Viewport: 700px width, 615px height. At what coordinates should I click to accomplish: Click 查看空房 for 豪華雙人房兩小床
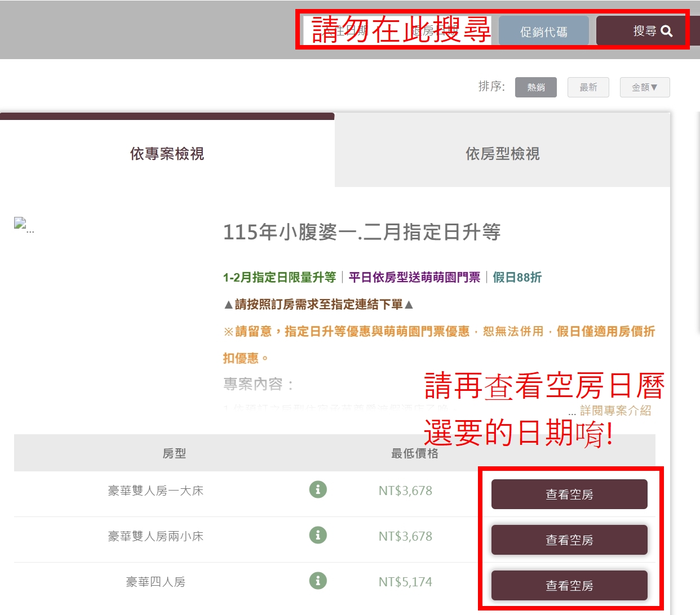pos(569,540)
